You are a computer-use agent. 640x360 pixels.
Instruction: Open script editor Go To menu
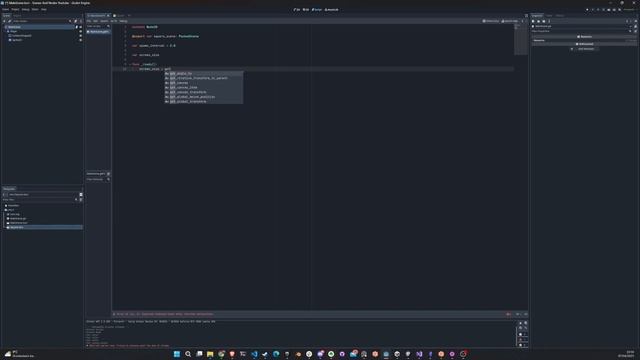tap(113, 21)
